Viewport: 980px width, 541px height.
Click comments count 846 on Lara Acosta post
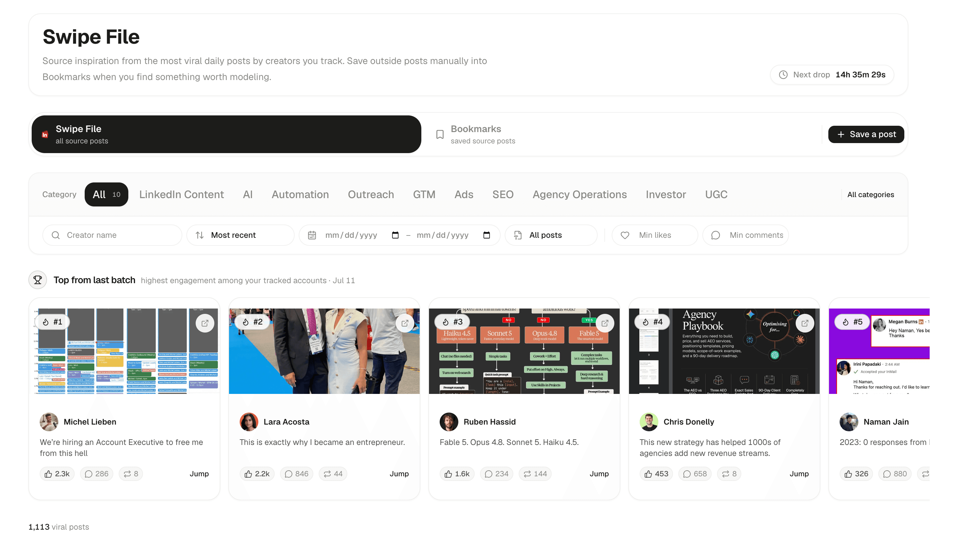click(296, 474)
